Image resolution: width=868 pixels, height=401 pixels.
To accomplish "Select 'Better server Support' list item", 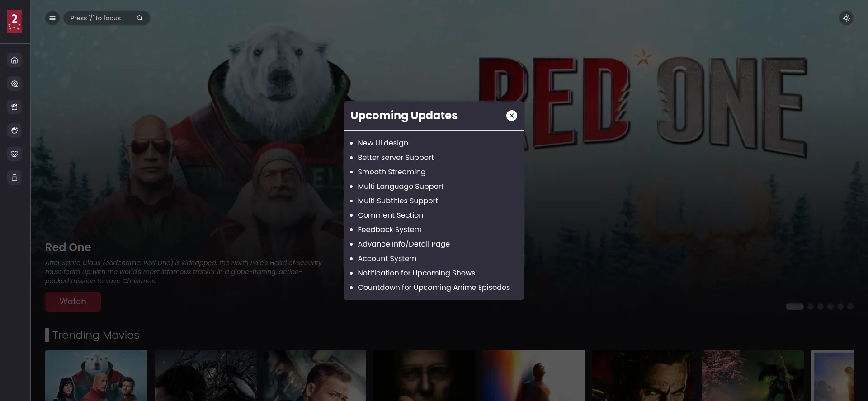I will (x=396, y=158).
